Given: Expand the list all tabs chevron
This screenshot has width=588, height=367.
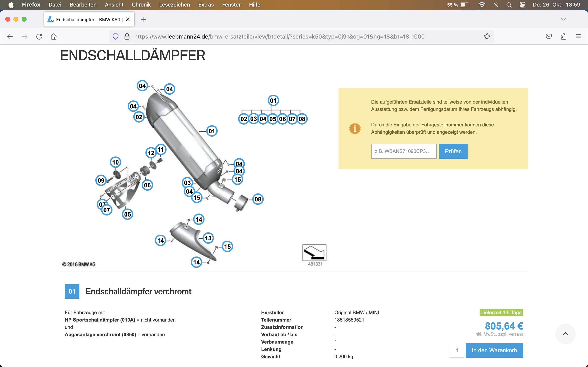Looking at the screenshot, I should click(563, 19).
